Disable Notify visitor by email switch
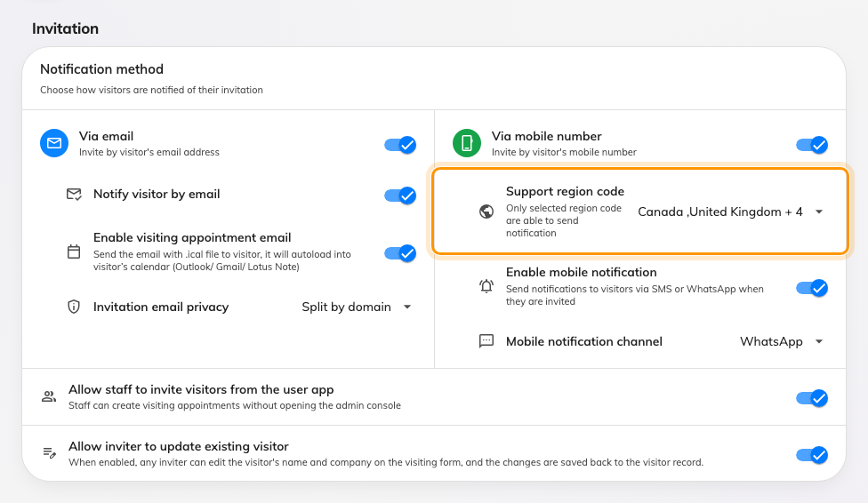The width and height of the screenshot is (868, 503). pyautogui.click(x=400, y=196)
